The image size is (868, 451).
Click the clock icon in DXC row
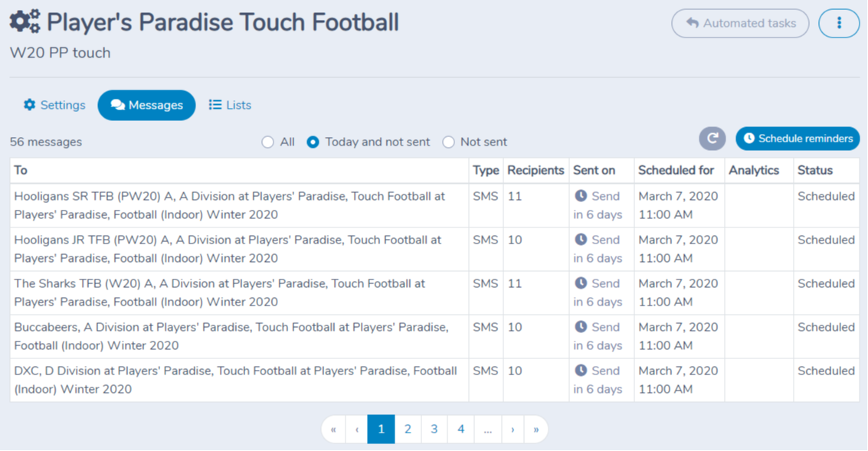pyautogui.click(x=581, y=371)
